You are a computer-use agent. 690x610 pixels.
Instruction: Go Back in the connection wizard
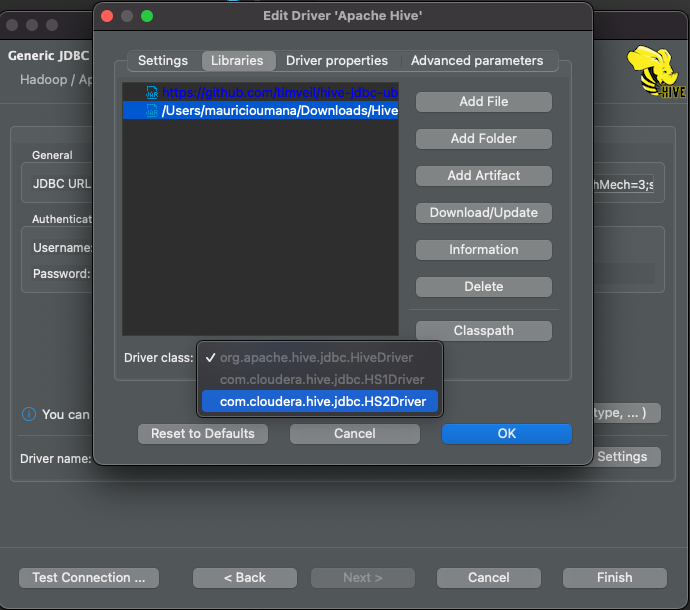click(x=245, y=577)
